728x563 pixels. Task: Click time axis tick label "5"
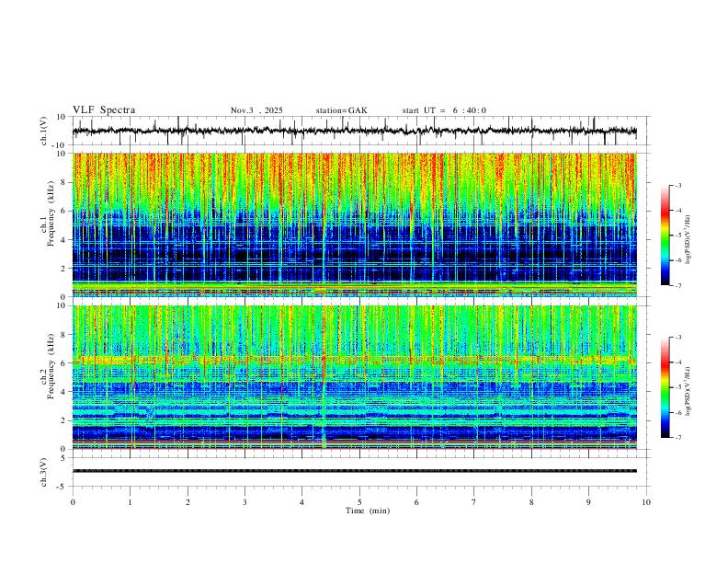[x=359, y=502]
